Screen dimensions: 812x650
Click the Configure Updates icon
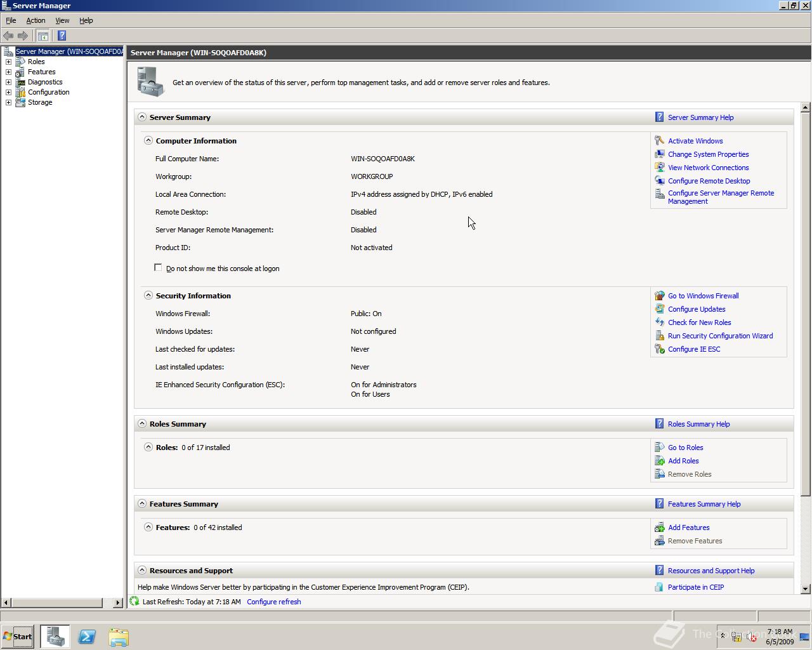pos(660,309)
